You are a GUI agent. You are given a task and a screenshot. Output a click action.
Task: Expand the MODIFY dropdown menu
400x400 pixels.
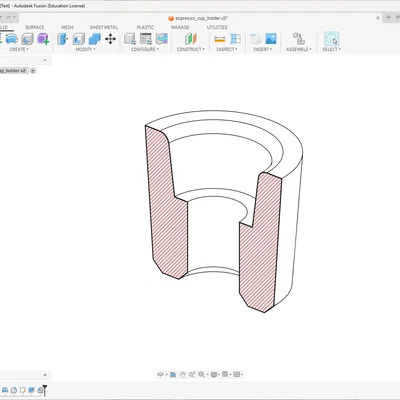coord(85,49)
